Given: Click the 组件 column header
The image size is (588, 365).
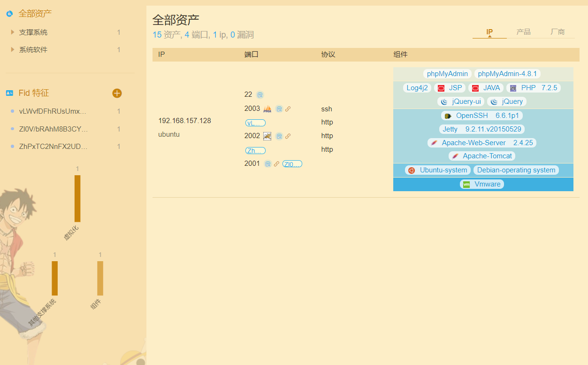Looking at the screenshot, I should pyautogui.click(x=400, y=54).
